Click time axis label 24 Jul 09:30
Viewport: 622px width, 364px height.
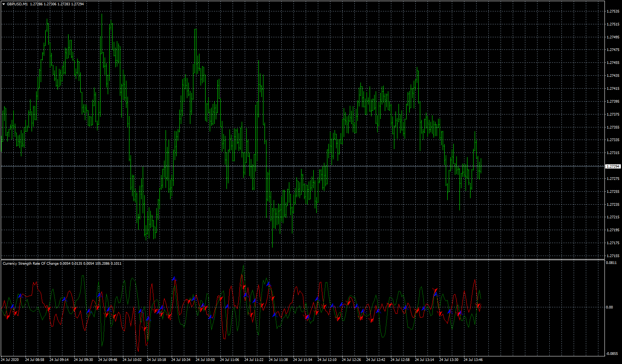[83, 360]
